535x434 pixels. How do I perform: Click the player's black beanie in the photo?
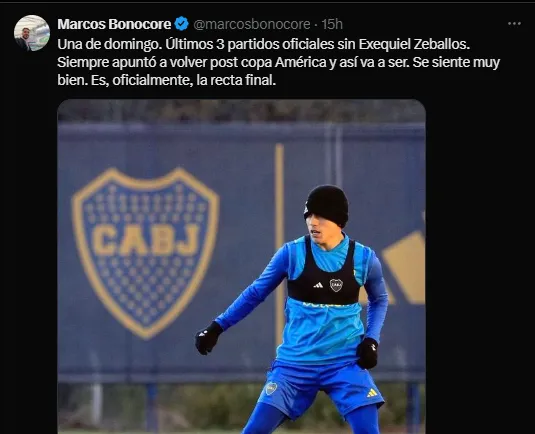[326, 204]
